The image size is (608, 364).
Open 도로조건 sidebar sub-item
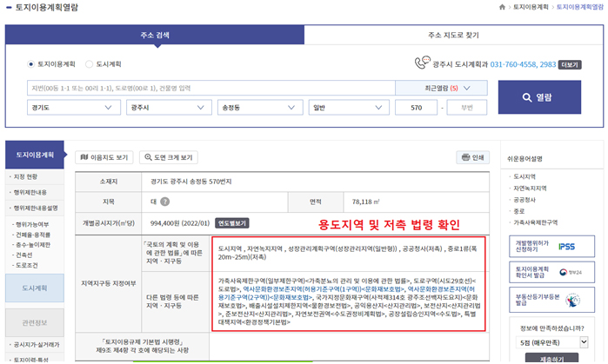(x=26, y=265)
